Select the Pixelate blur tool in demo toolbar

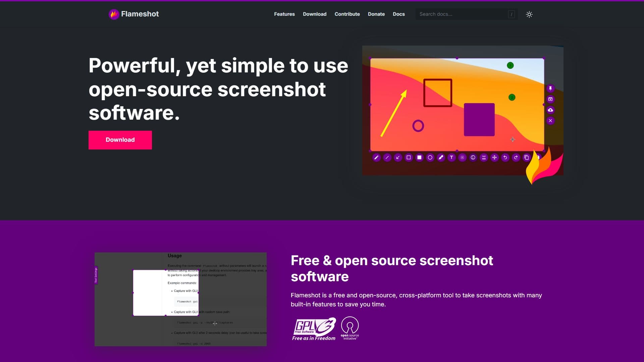tap(462, 158)
